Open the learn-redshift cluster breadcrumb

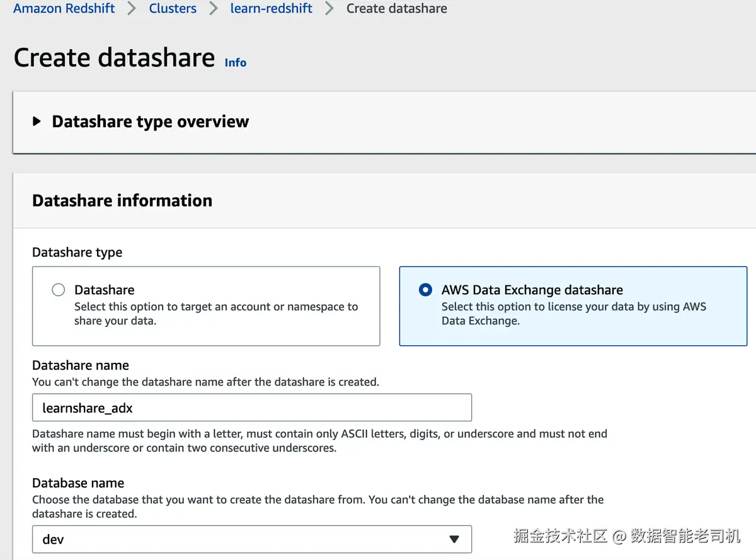272,9
